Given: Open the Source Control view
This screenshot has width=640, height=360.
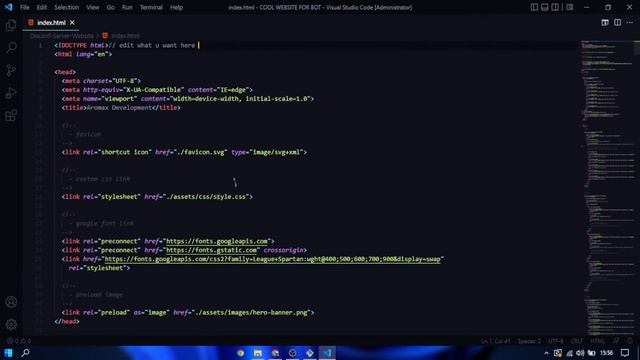Looking at the screenshot, I should pyautogui.click(x=11, y=70).
